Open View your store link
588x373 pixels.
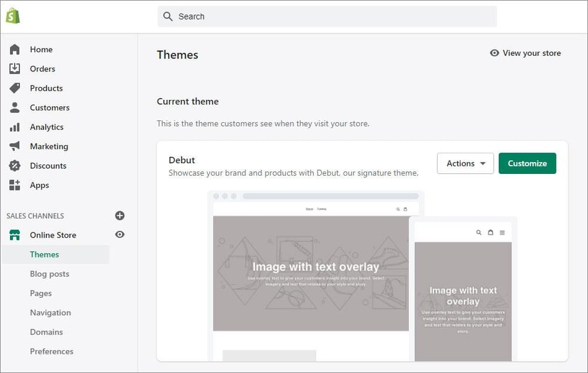(x=525, y=53)
